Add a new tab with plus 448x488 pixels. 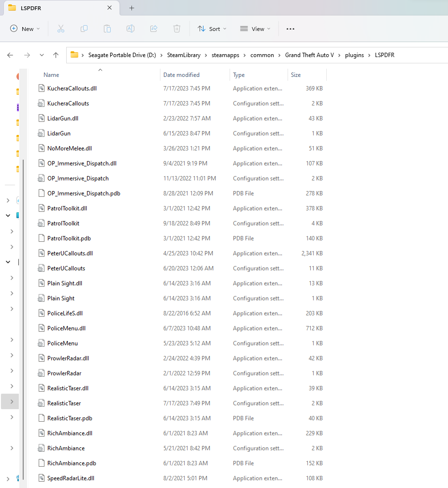(x=132, y=8)
